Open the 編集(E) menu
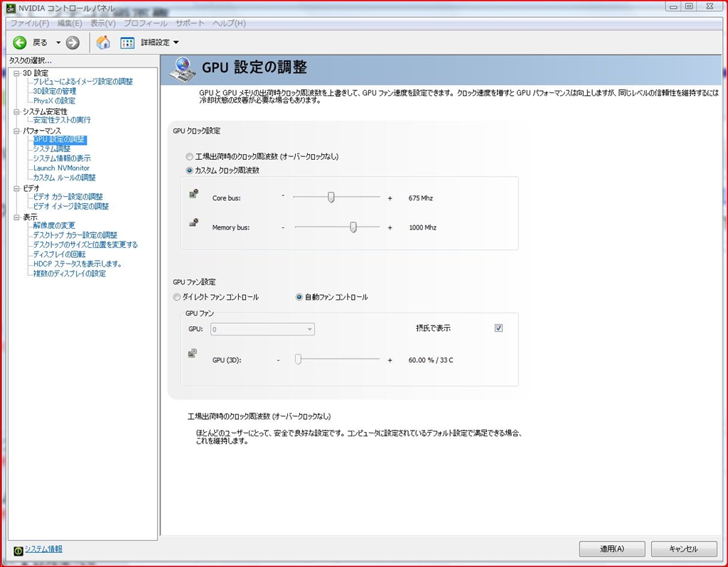This screenshot has height=567, width=728. [70, 23]
